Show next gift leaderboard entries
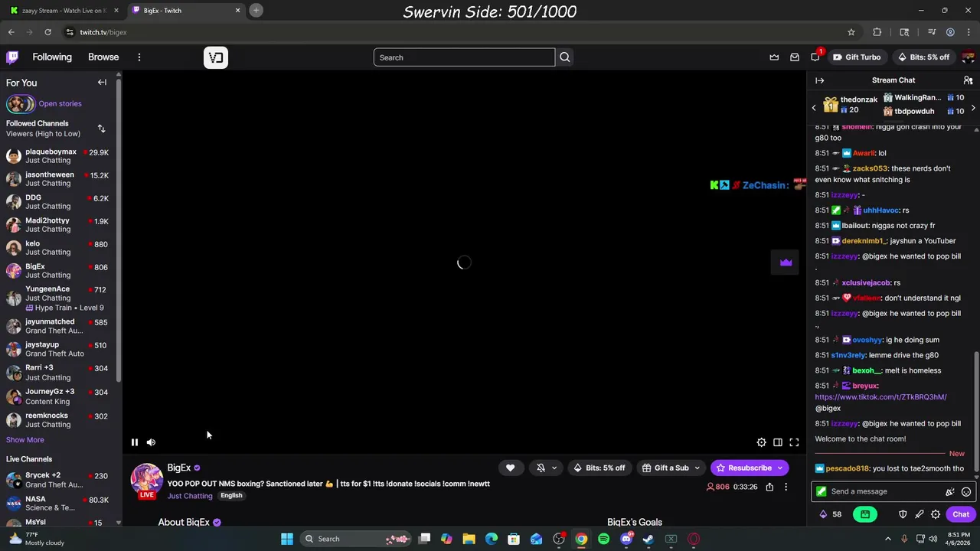The height and width of the screenshot is (551, 980). [973, 108]
